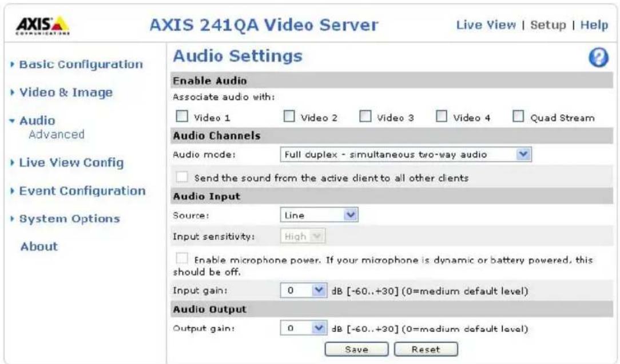This screenshot has height=364, width=620.
Task: Click the AXIS logo
Action: point(43,26)
